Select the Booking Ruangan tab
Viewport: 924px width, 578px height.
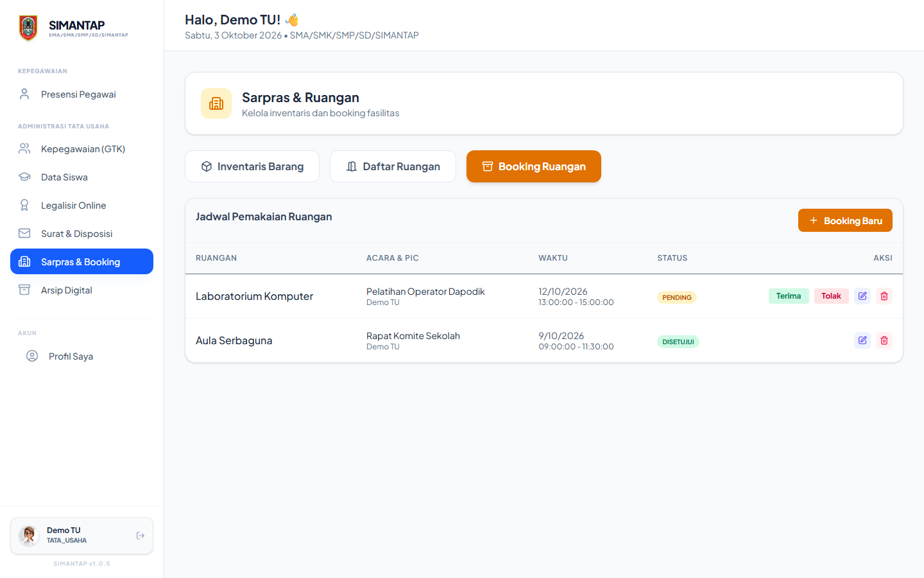coord(534,166)
